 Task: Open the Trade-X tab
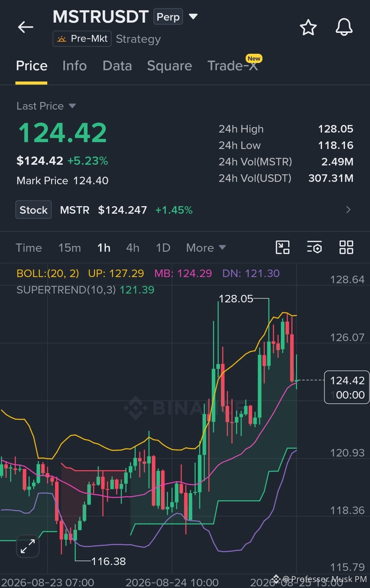pyautogui.click(x=233, y=66)
